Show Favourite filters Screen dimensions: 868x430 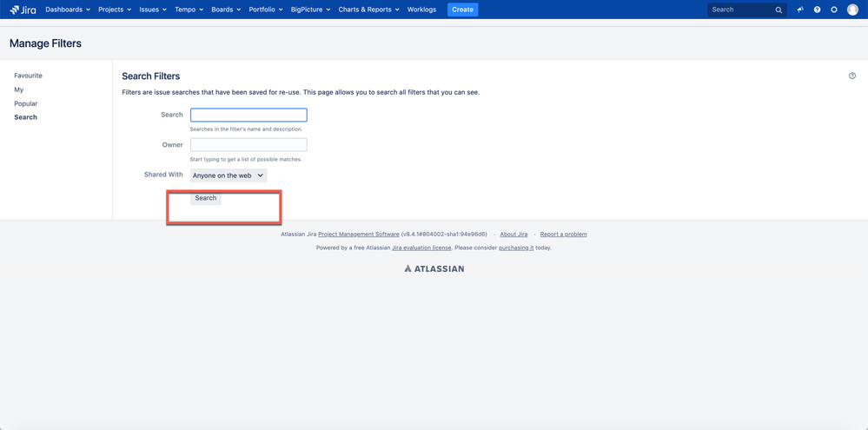click(x=28, y=76)
